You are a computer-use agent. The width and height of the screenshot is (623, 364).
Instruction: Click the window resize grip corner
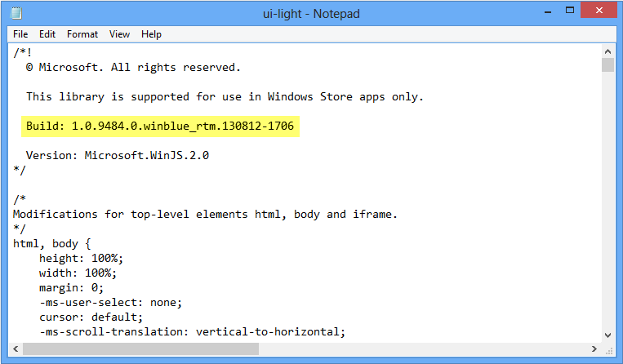pyautogui.click(x=608, y=349)
